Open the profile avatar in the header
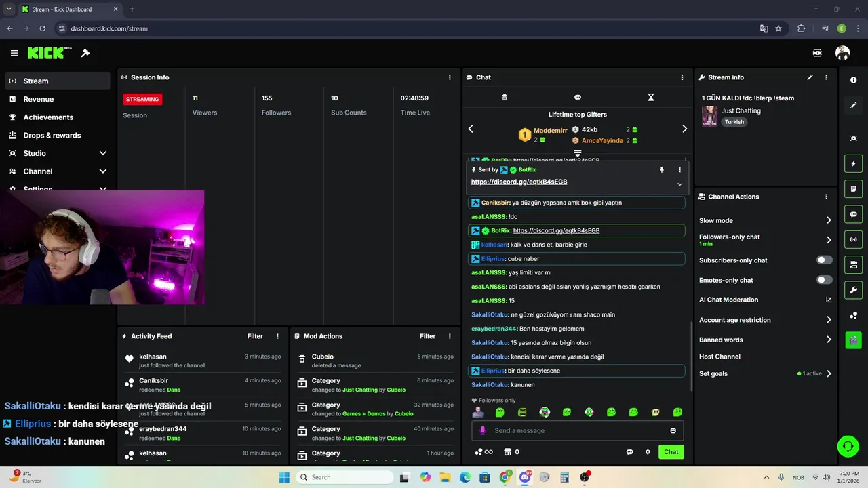Image resolution: width=868 pixels, height=488 pixels. [842, 53]
